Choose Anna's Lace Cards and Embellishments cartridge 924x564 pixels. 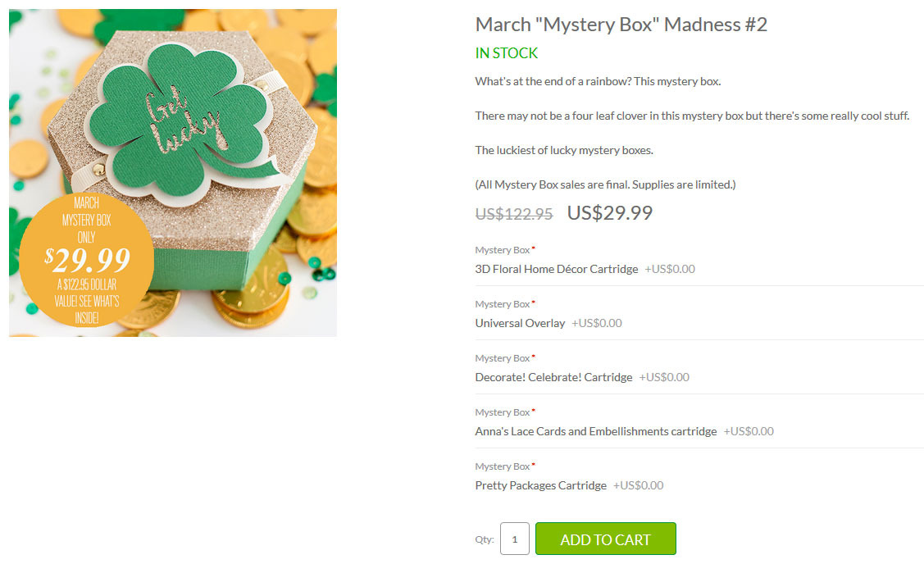tap(596, 431)
